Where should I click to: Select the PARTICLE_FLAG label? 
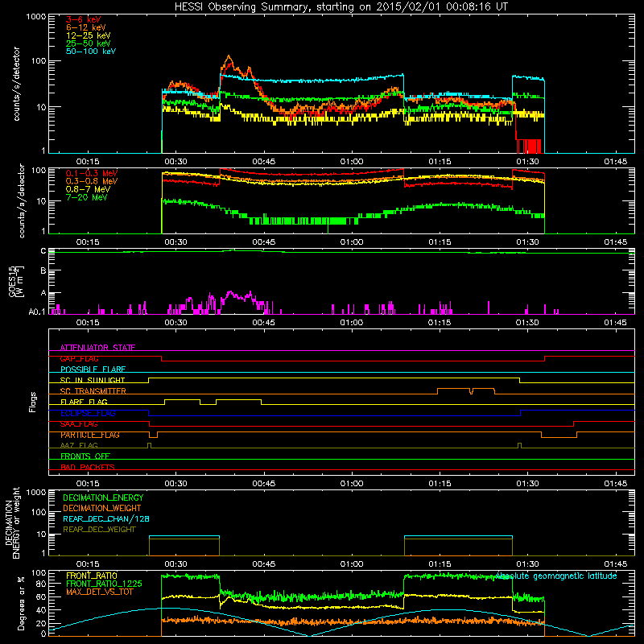click(90, 435)
